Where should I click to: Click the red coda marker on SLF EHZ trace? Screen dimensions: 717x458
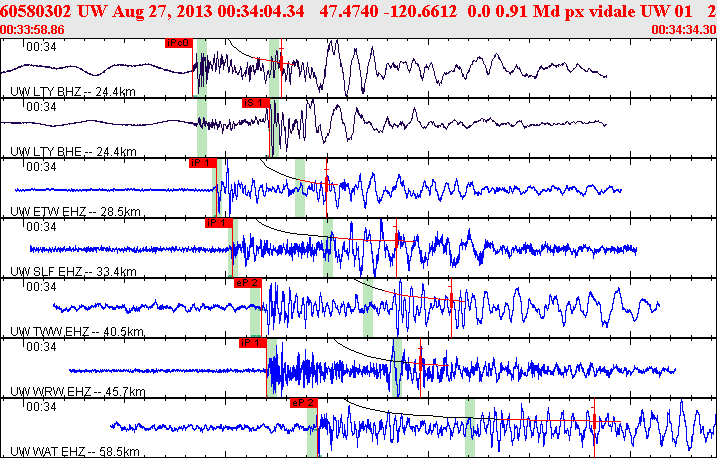[x=396, y=240]
